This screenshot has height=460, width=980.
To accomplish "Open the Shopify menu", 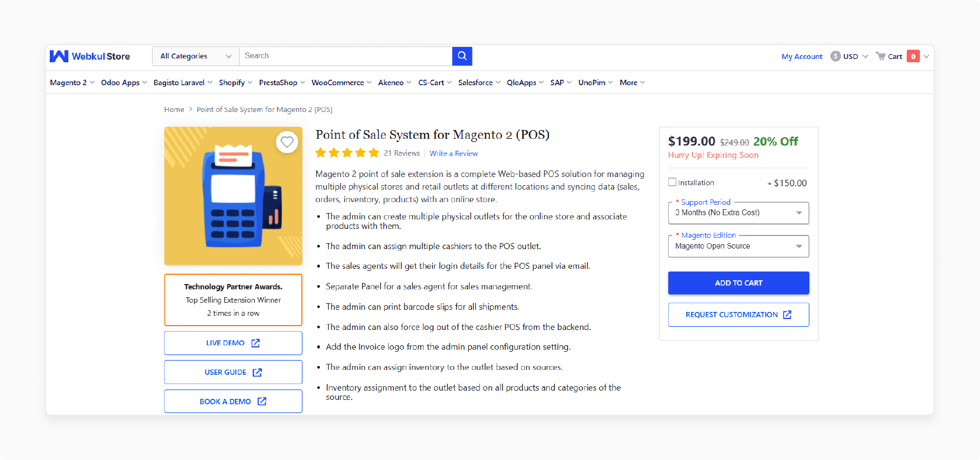I will (x=236, y=82).
